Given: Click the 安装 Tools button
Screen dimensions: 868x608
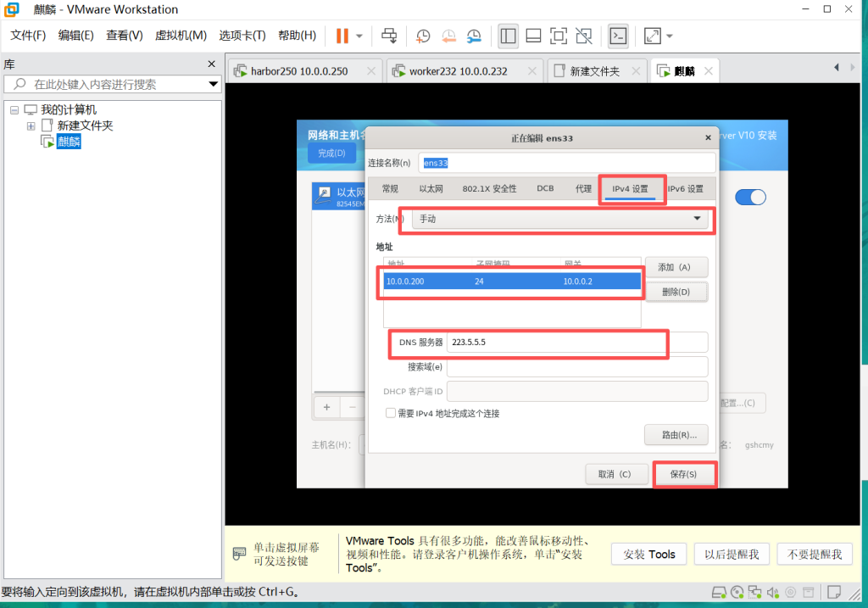Looking at the screenshot, I should point(648,554).
